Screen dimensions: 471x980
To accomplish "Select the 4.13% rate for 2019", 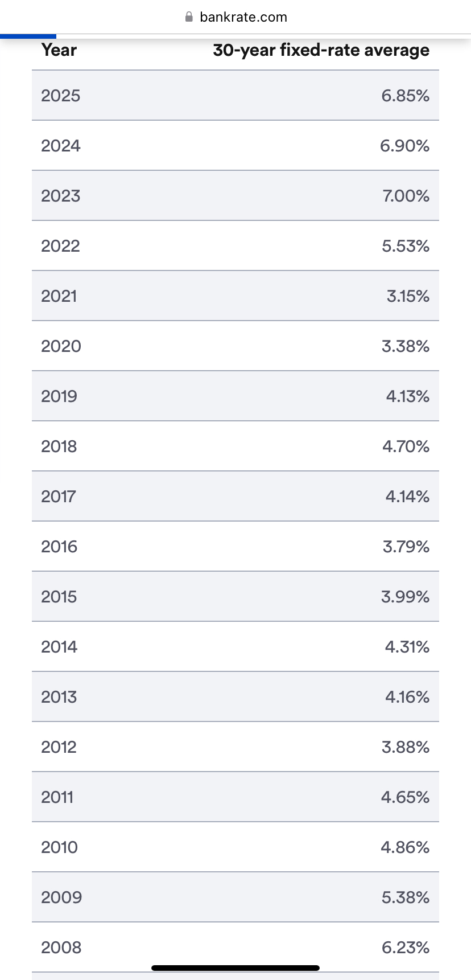I will coord(408,396).
